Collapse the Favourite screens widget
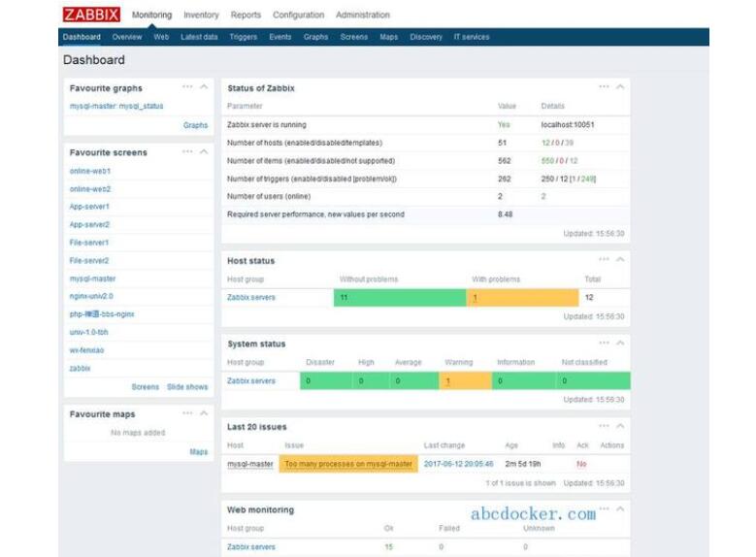 [x=204, y=151]
